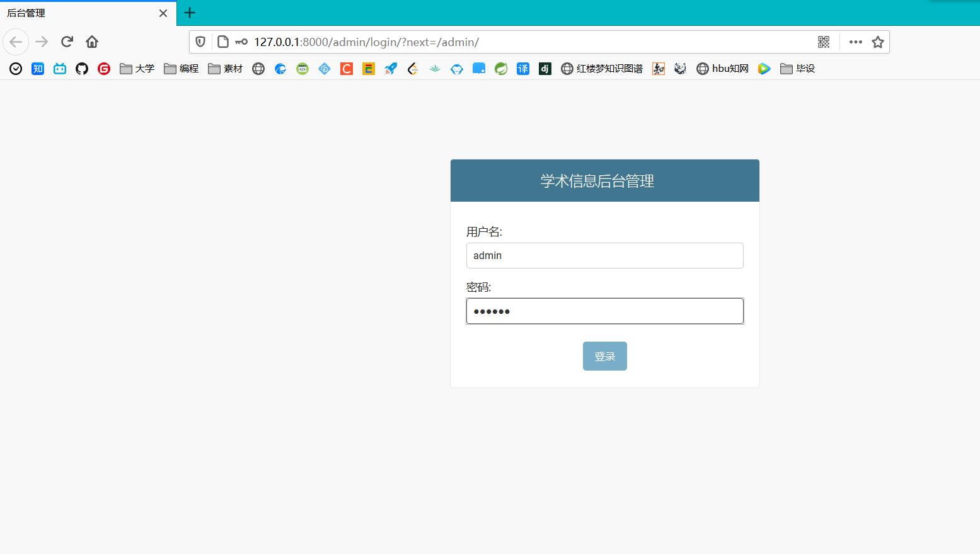The height and width of the screenshot is (554, 980).
Task: Open the page info document icon
Action: click(222, 42)
